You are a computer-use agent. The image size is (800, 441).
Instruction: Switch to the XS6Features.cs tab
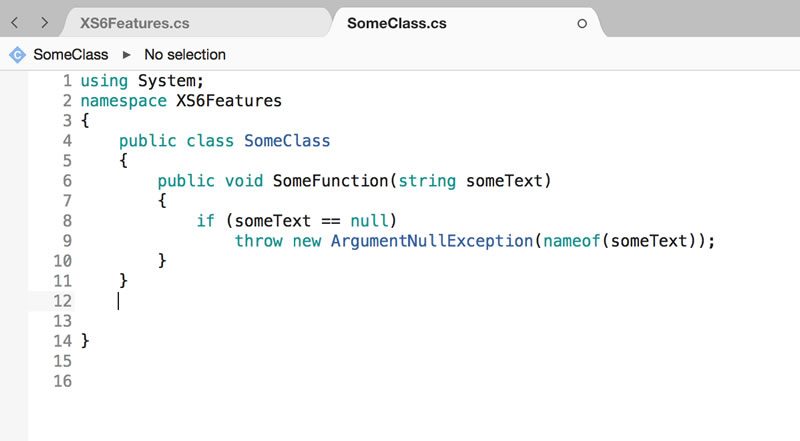pos(135,23)
